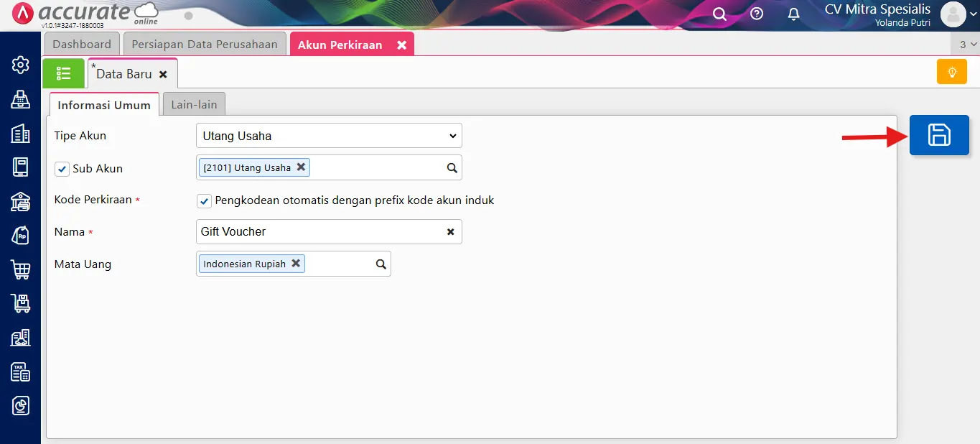Viewport: 980px width, 444px height.
Task: Remove the Indonesian Rupiah currency chip
Action: (x=296, y=263)
